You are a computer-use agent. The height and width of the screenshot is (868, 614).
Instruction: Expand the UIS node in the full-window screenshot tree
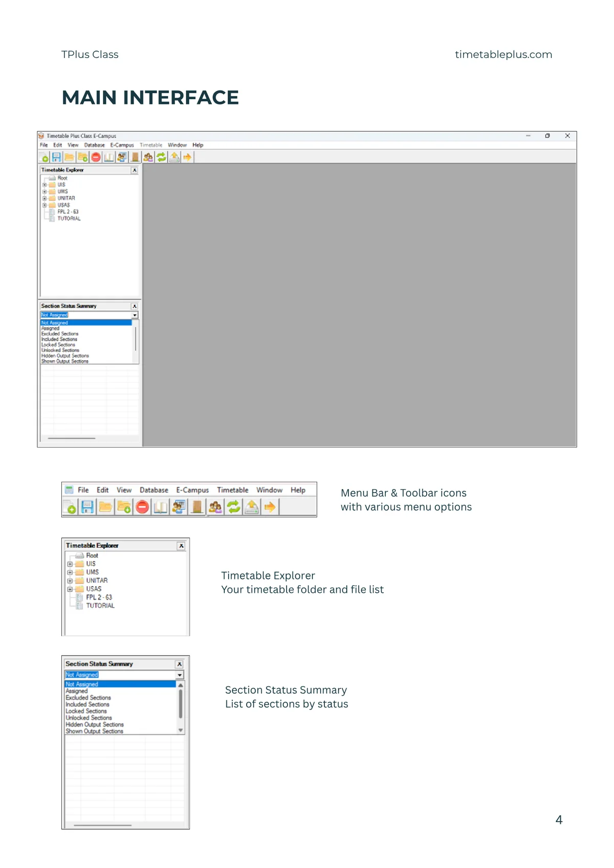click(45, 185)
